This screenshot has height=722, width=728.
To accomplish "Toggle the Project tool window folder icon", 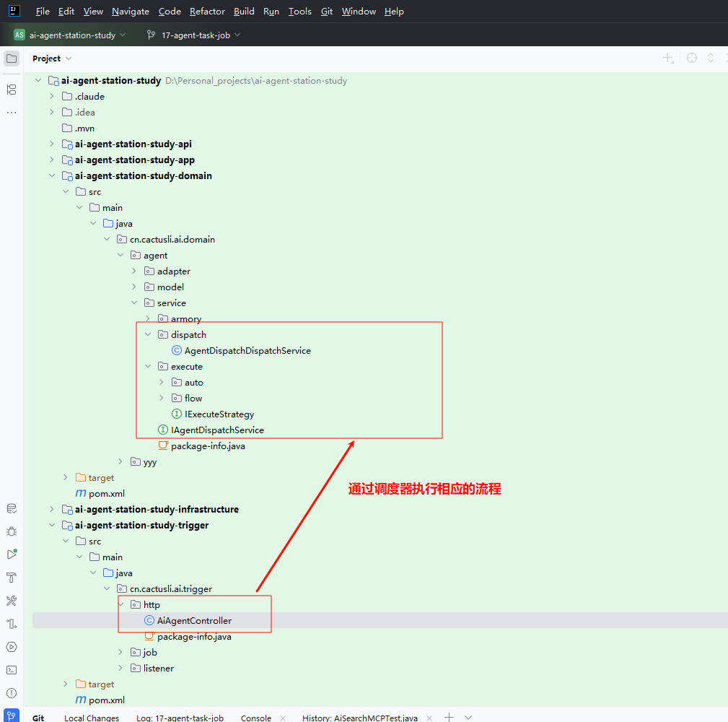I will click(12, 58).
